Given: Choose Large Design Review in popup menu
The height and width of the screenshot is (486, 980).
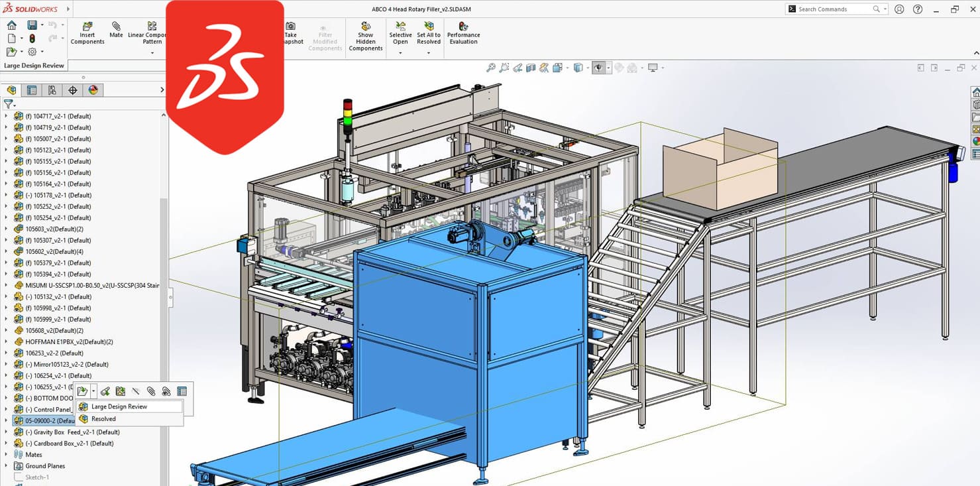Looking at the screenshot, I should 129,406.
